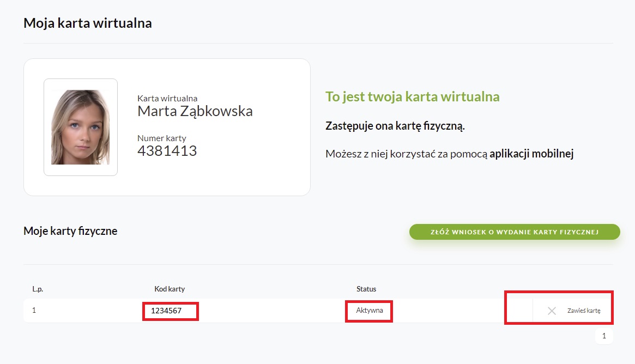Click the Numer karty label

pos(161,138)
